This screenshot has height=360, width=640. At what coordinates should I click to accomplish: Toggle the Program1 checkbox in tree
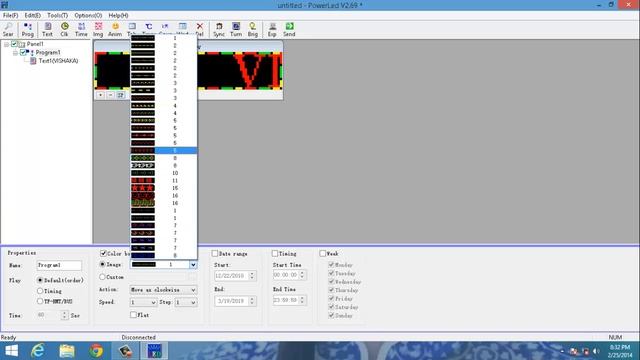tap(23, 52)
